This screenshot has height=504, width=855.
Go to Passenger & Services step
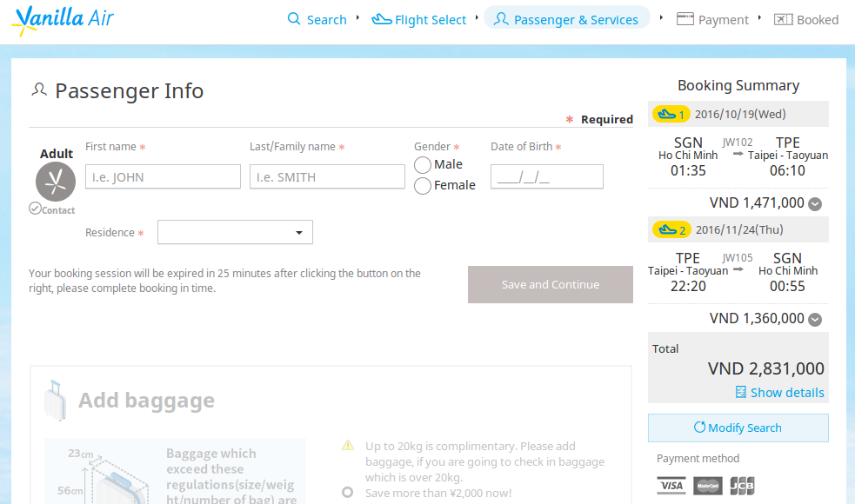pos(566,19)
